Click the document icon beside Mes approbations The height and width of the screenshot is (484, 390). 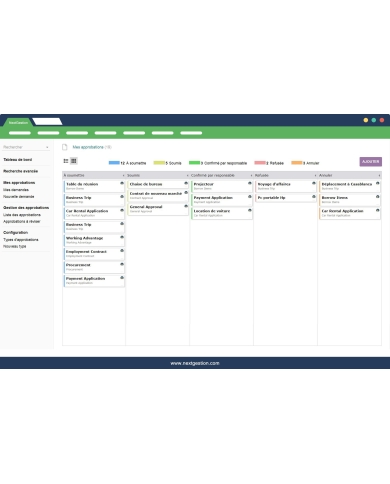coord(65,147)
